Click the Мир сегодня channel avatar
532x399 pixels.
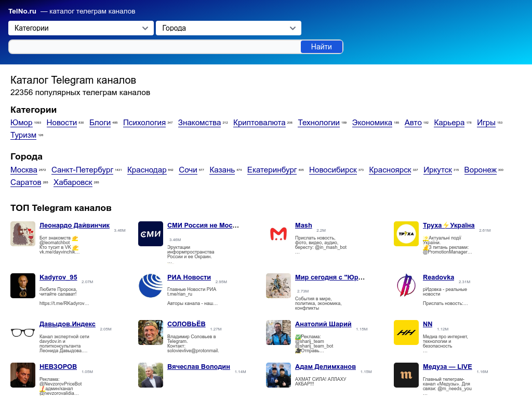tap(278, 286)
